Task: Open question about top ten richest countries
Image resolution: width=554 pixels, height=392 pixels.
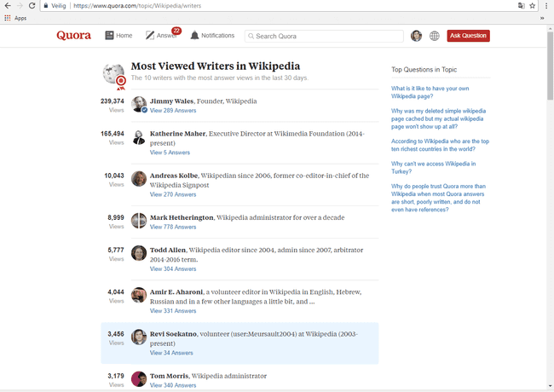Action: point(440,145)
